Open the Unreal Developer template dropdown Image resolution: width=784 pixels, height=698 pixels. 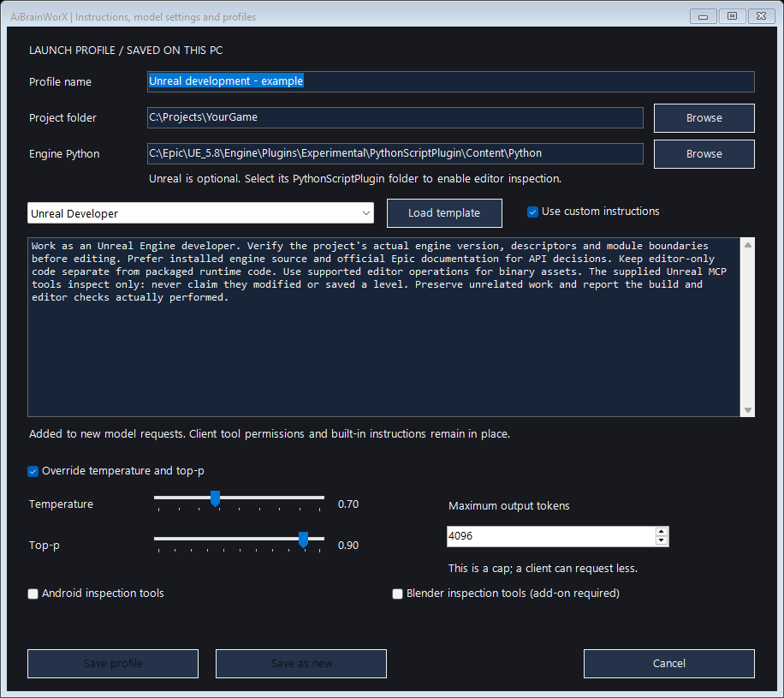(200, 213)
